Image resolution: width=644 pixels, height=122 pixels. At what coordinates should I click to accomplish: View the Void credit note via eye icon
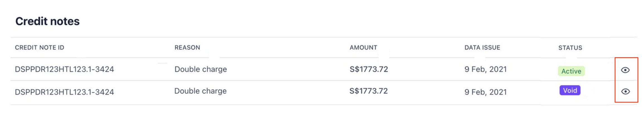pyautogui.click(x=625, y=91)
